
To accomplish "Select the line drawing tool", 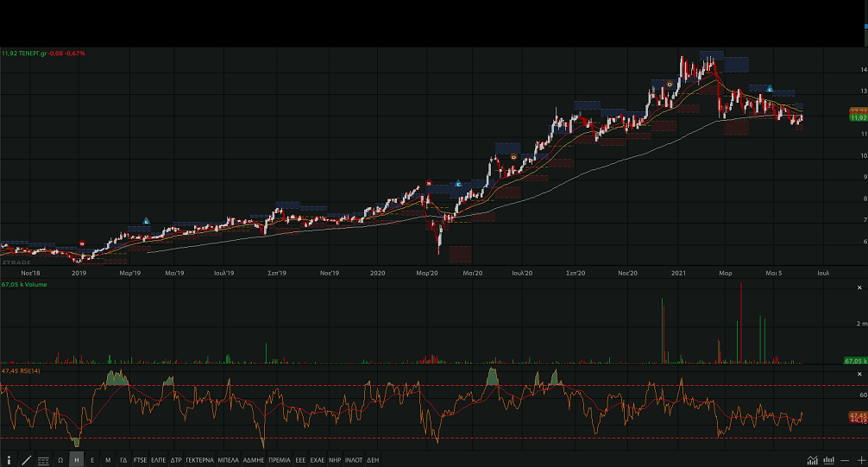I will tap(26, 460).
